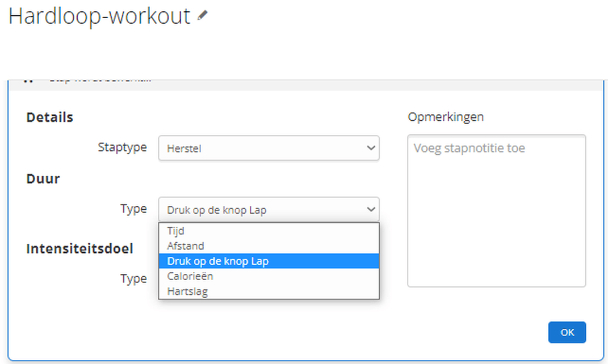
Task: Select Tijd from the duration list
Action: pos(176,231)
